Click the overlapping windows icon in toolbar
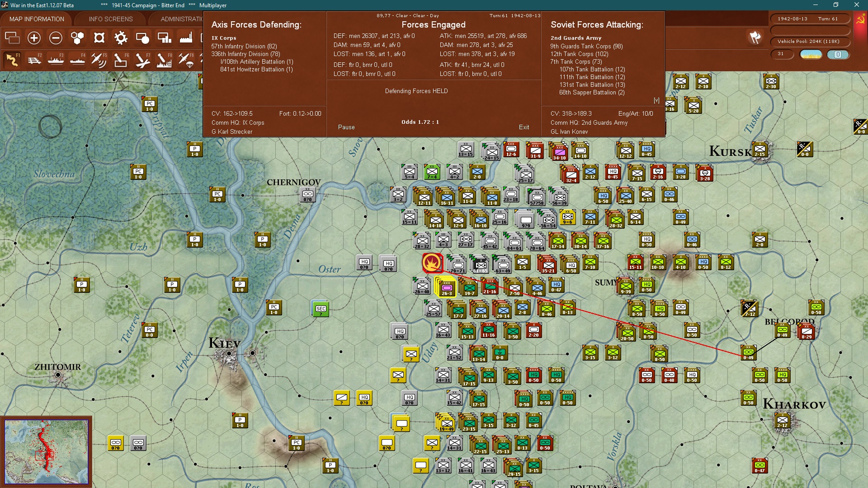868x488 pixels. point(12,38)
